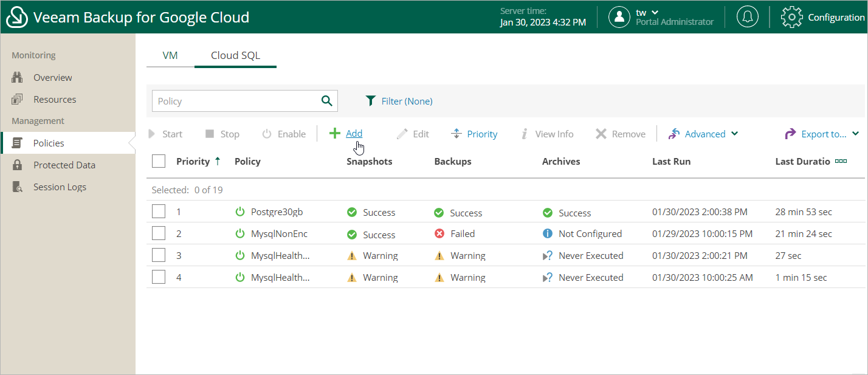The height and width of the screenshot is (375, 868).
Task: Check the priority 3 policy row
Action: (x=159, y=255)
